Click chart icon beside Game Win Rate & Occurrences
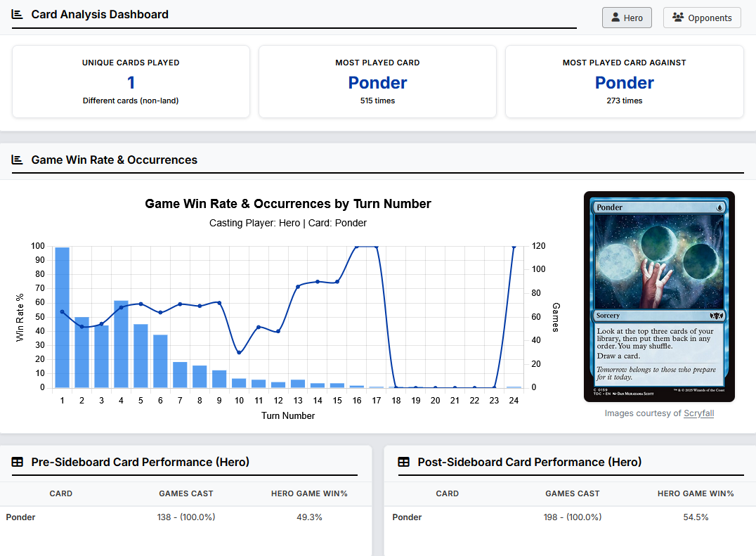 point(18,160)
